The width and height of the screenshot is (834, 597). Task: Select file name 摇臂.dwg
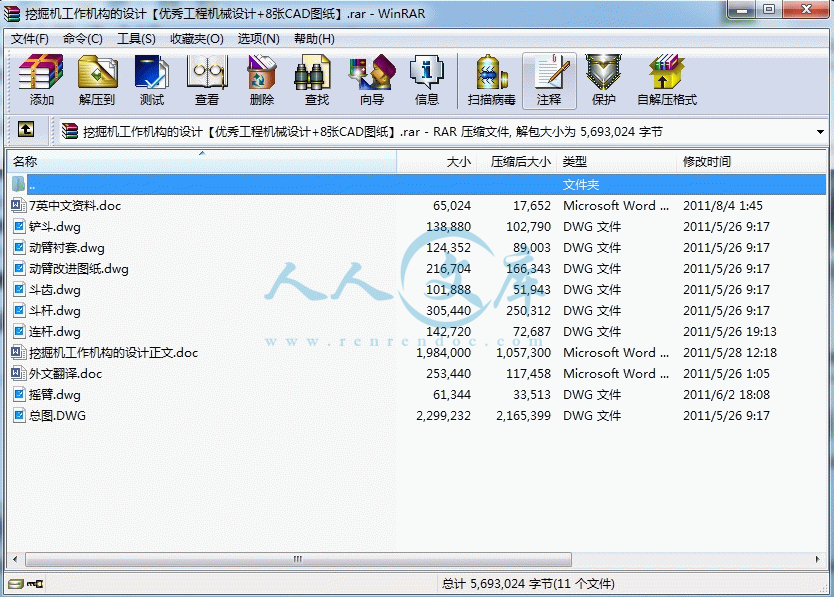click(x=55, y=395)
